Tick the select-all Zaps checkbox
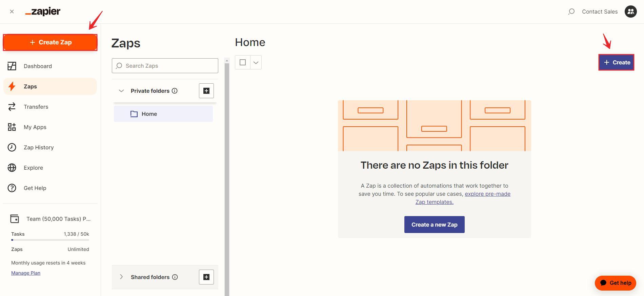644x296 pixels. (243, 62)
